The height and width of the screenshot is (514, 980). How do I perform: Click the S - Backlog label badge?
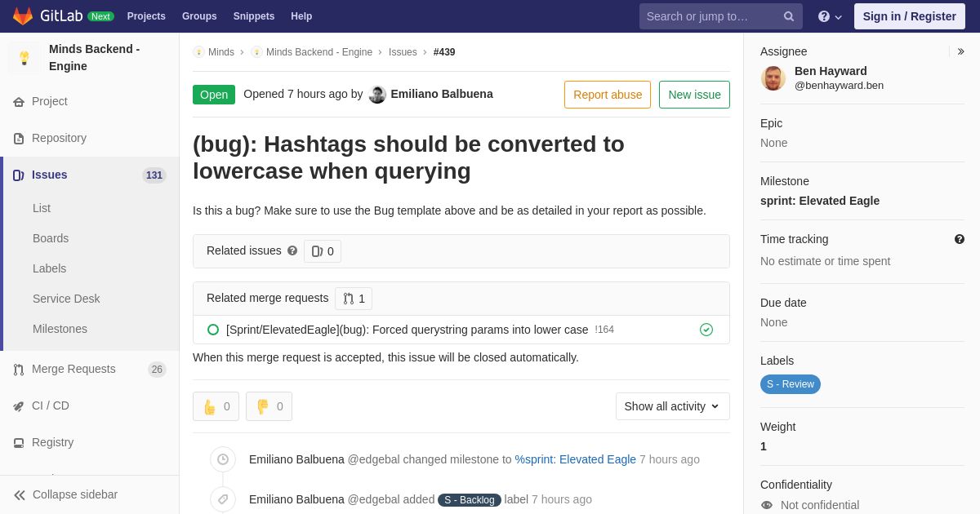(x=470, y=500)
